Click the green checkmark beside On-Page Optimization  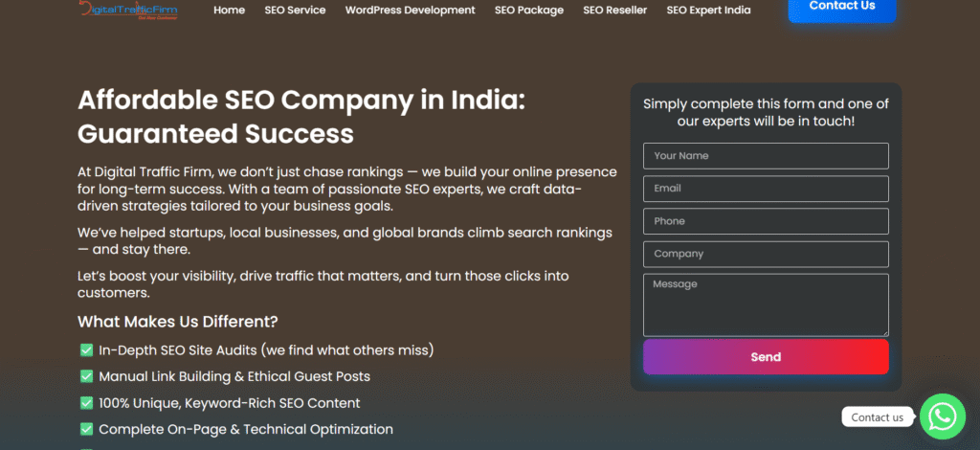pos(86,430)
